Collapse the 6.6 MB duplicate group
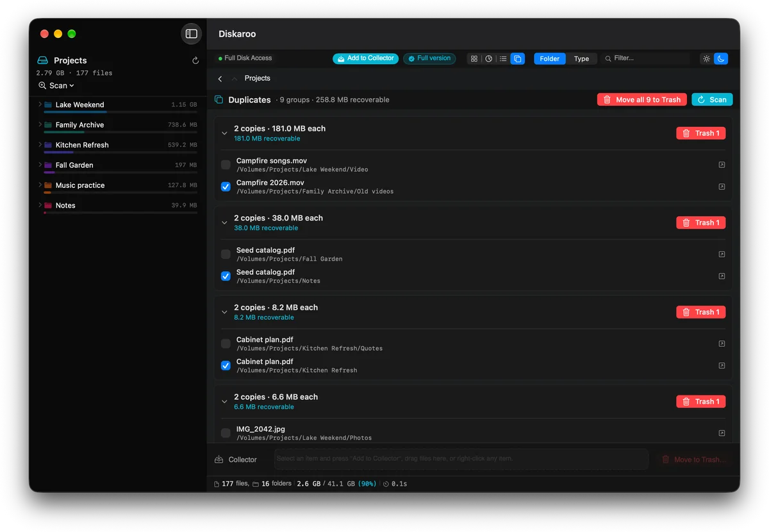This screenshot has height=532, width=769. [x=224, y=401]
